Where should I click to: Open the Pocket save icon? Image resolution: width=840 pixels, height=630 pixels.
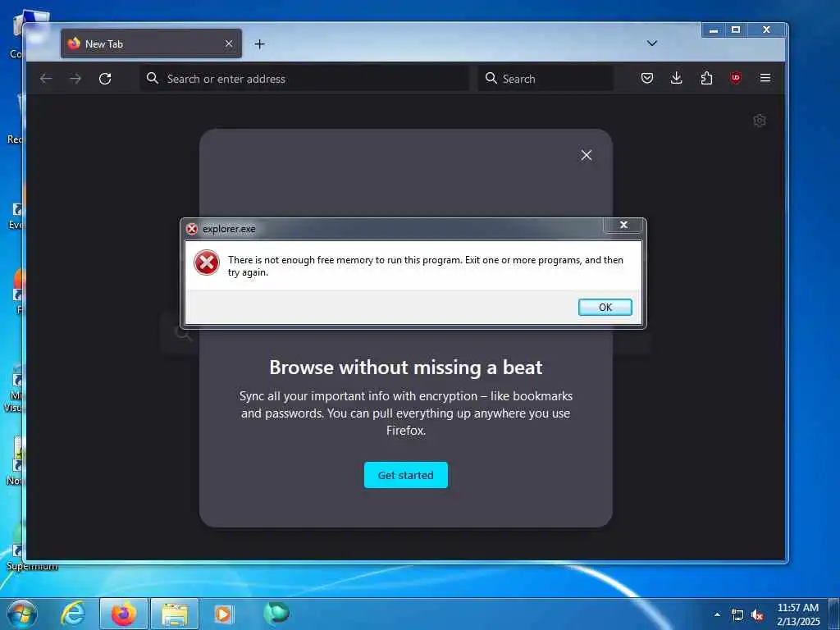647,78
